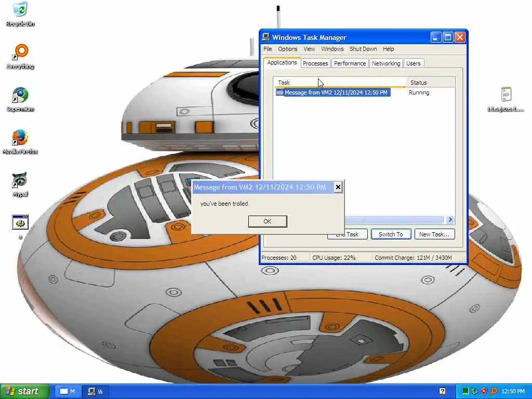Screen dimensions: 532x399
Task: Click the horizontal scrollbar right arrow
Action: (450, 220)
